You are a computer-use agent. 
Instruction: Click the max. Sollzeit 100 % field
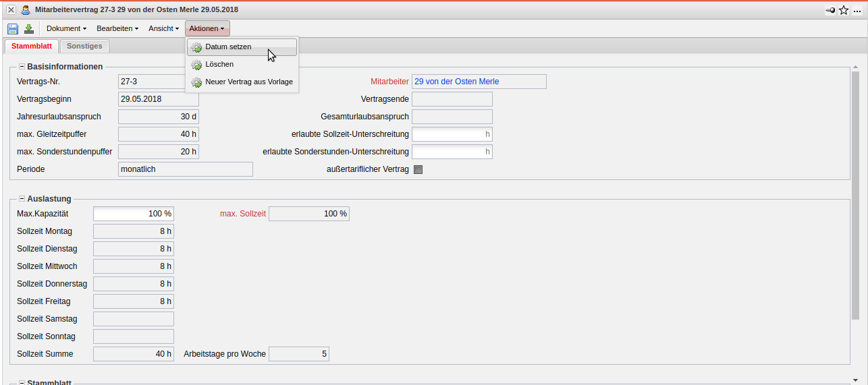point(309,214)
